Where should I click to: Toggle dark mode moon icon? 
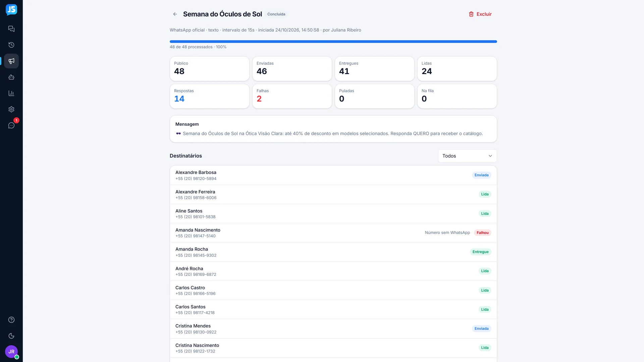pyautogui.click(x=11, y=336)
